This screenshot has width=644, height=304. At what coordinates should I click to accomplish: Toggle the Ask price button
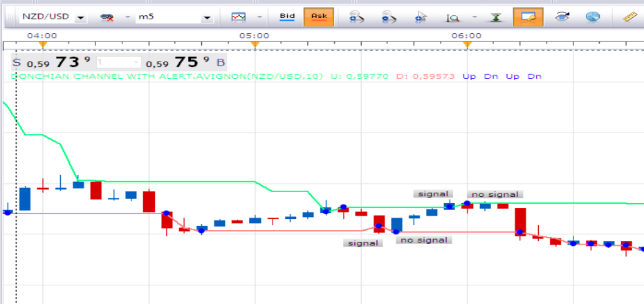[319, 17]
